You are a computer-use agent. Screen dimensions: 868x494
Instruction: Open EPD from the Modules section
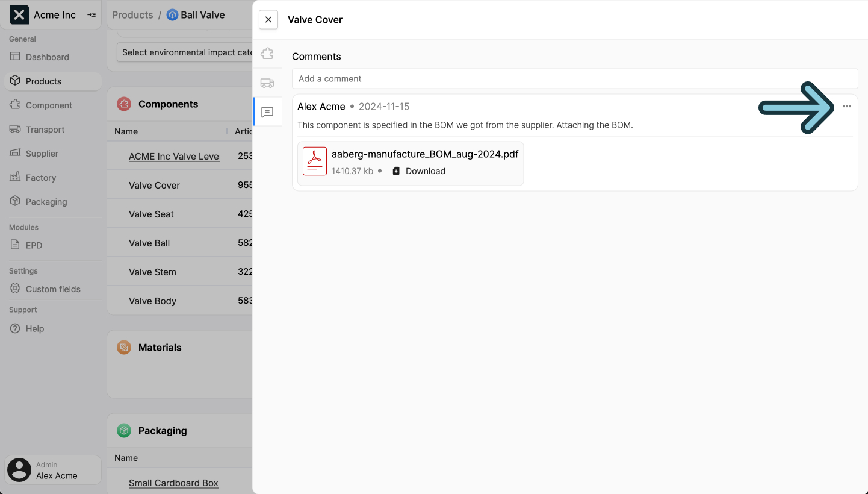pyautogui.click(x=35, y=245)
